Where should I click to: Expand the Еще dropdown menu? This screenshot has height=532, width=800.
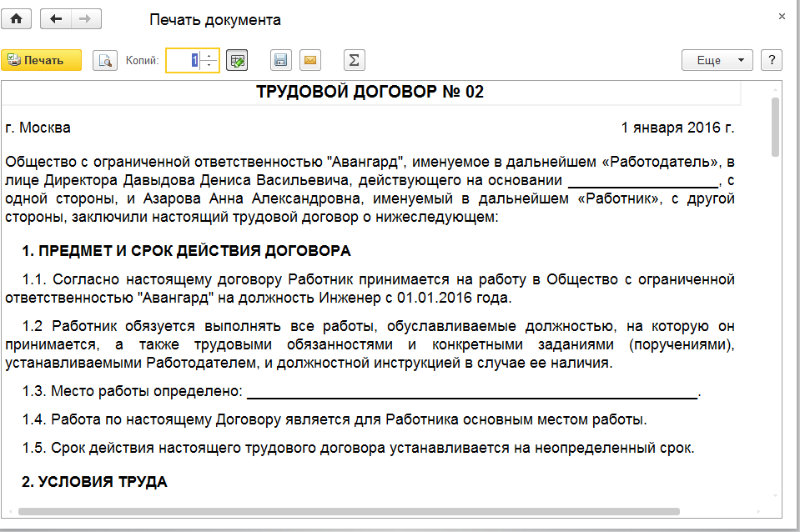(x=717, y=60)
